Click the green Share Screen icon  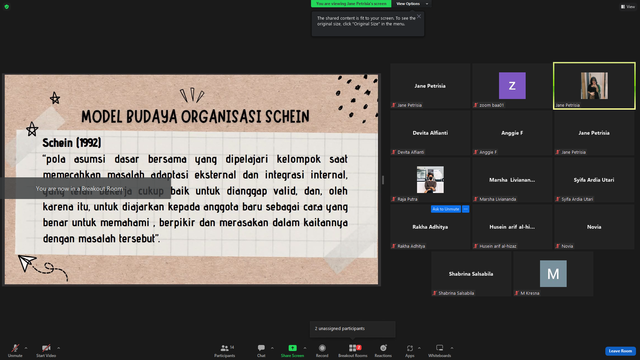pyautogui.click(x=293, y=348)
